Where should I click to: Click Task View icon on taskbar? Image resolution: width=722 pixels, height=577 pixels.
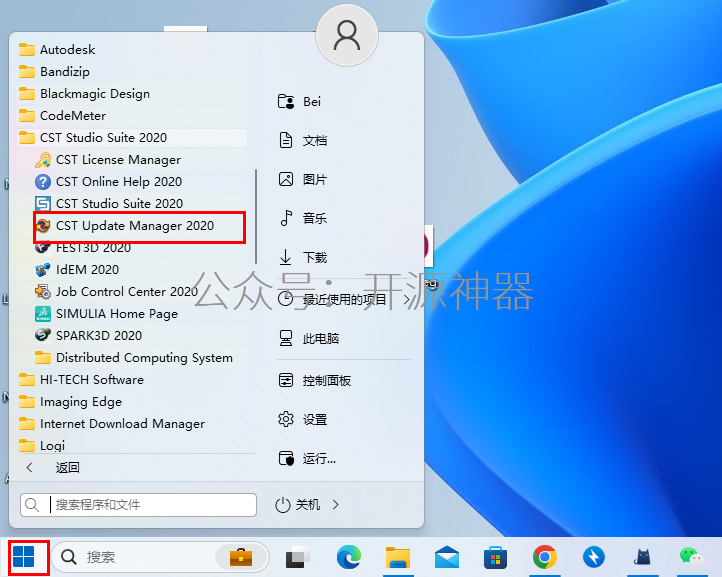point(297,557)
